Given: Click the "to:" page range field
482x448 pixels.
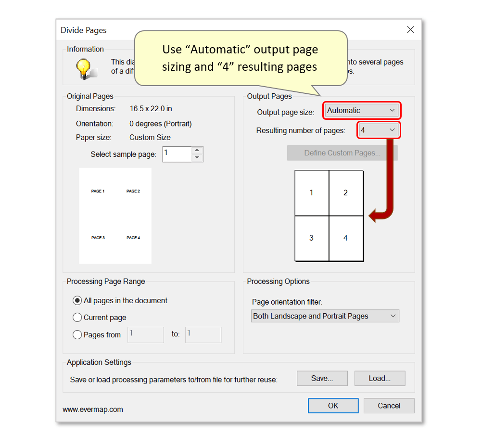Looking at the screenshot, I should (x=203, y=335).
